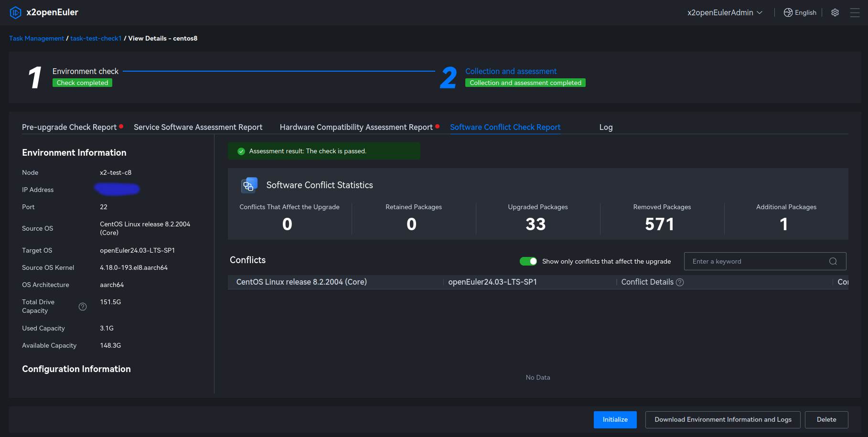Click the Delete button
Viewport: 868px width, 437px height.
click(826, 420)
